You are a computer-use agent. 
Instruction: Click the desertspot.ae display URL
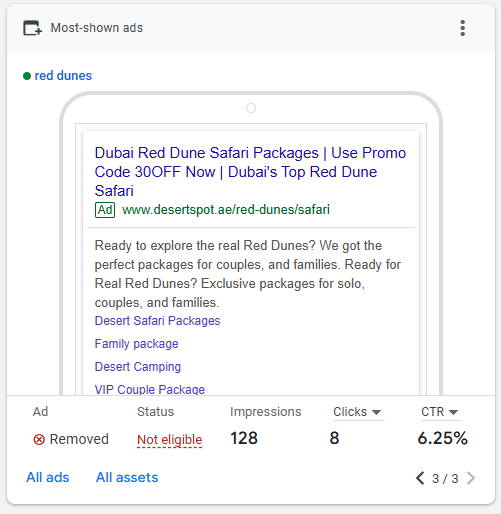tap(226, 210)
